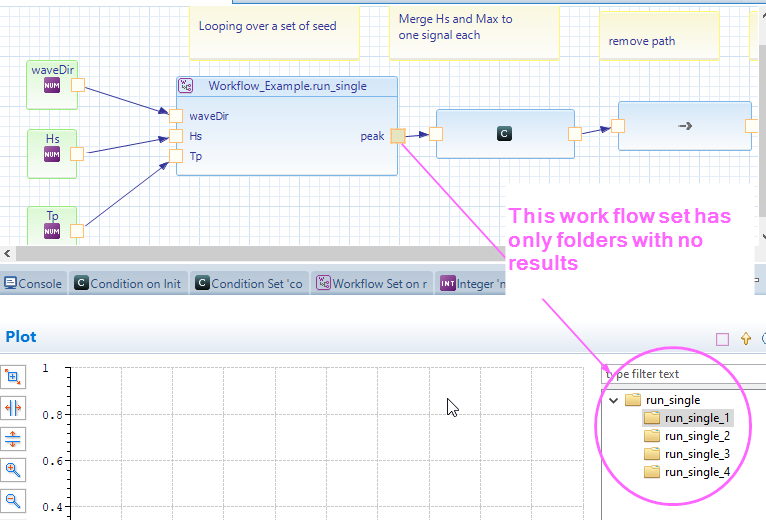
Task: Collapse the run_single folder tree
Action: pos(614,400)
